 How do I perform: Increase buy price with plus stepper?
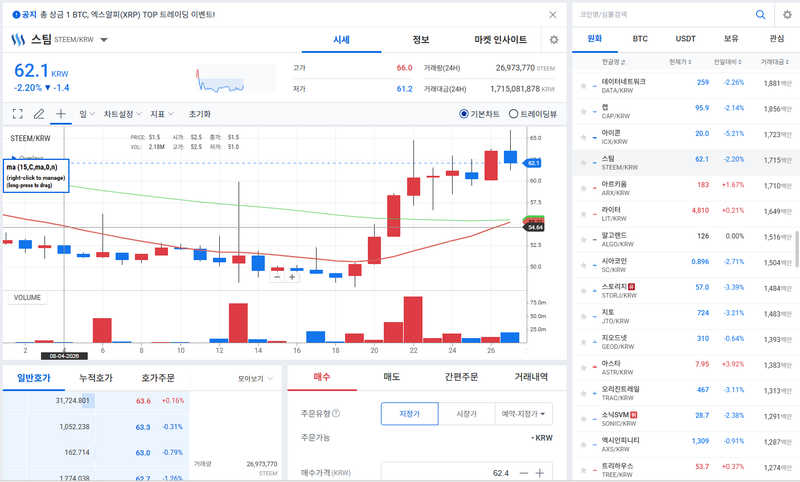coord(540,473)
